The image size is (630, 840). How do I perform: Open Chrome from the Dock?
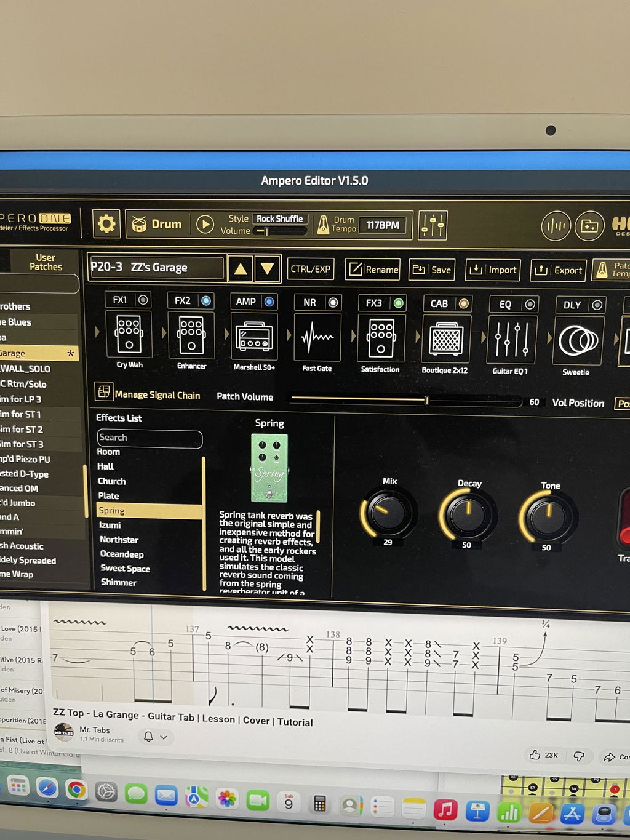pyautogui.click(x=76, y=788)
